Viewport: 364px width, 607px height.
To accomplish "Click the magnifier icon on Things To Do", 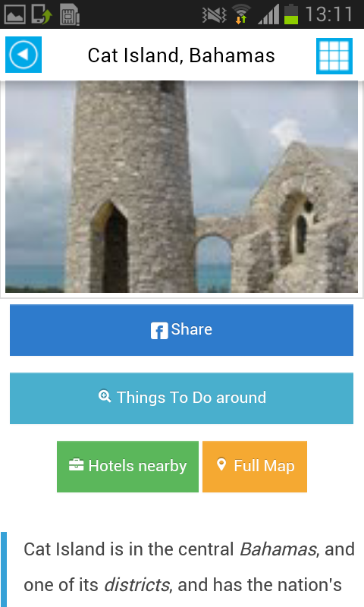I will [x=105, y=396].
